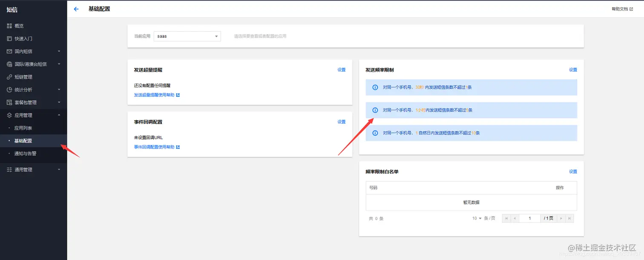Click the 快速入门 sidebar icon
This screenshot has width=644, height=260.
(9, 39)
